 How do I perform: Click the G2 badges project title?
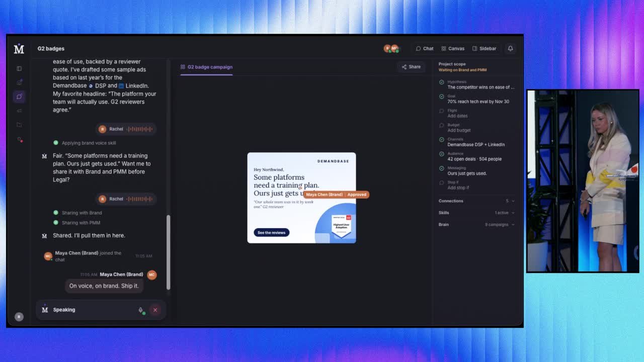pos(51,49)
